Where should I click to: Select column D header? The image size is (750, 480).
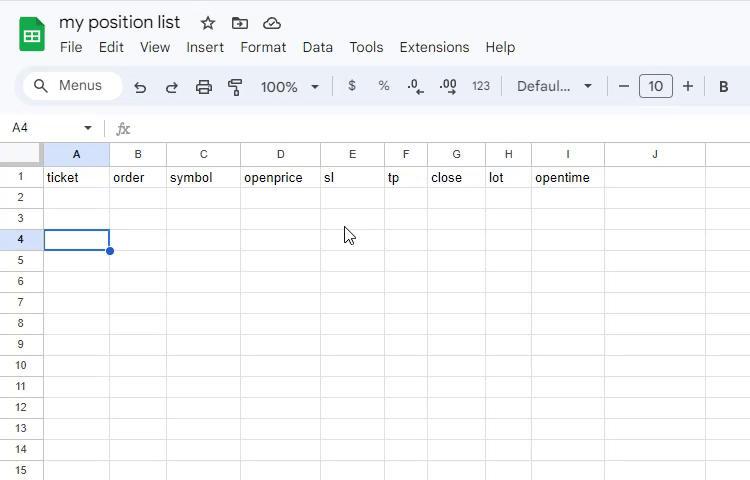(x=281, y=154)
